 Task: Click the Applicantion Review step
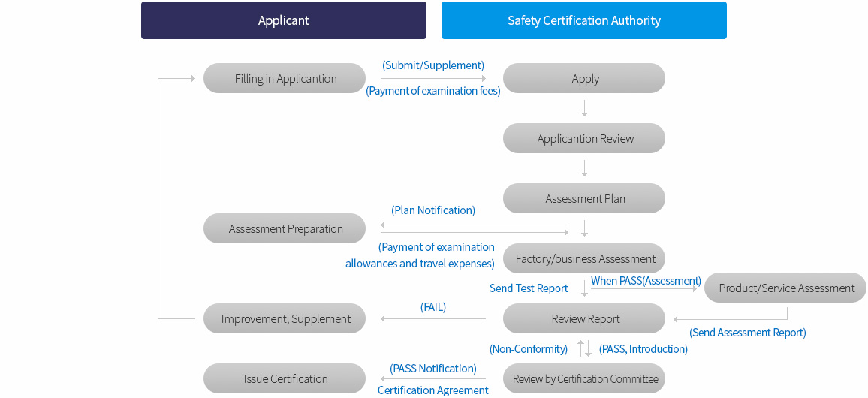[x=584, y=138]
